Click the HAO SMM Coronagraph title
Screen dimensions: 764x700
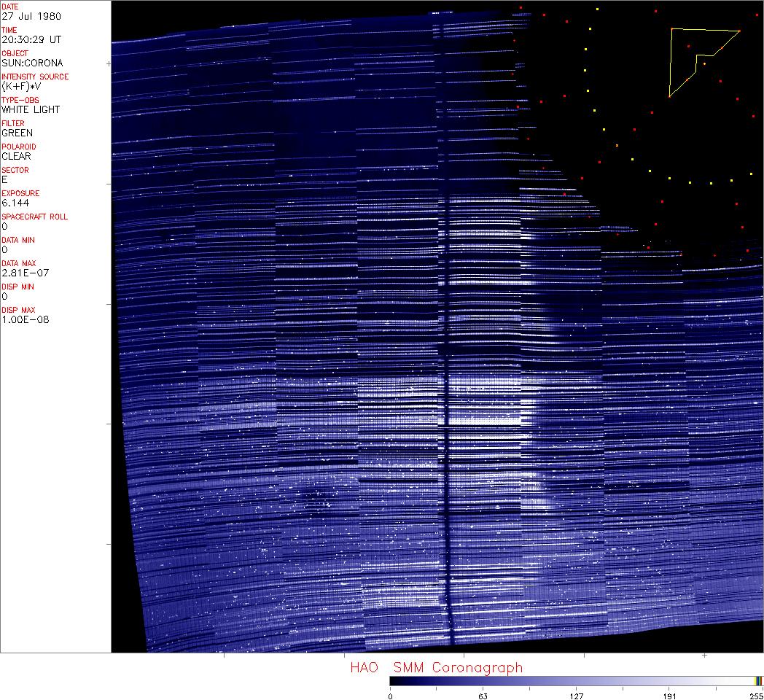pyautogui.click(x=436, y=667)
